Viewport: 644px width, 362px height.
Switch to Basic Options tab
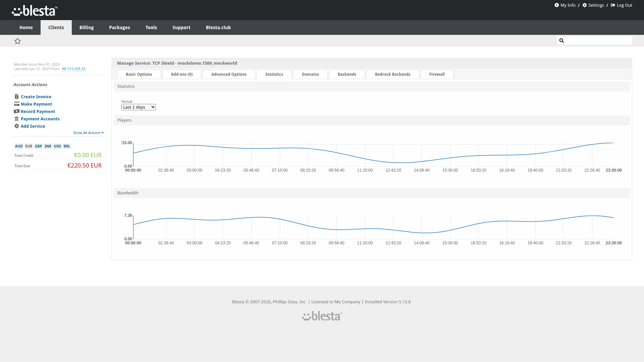(139, 74)
